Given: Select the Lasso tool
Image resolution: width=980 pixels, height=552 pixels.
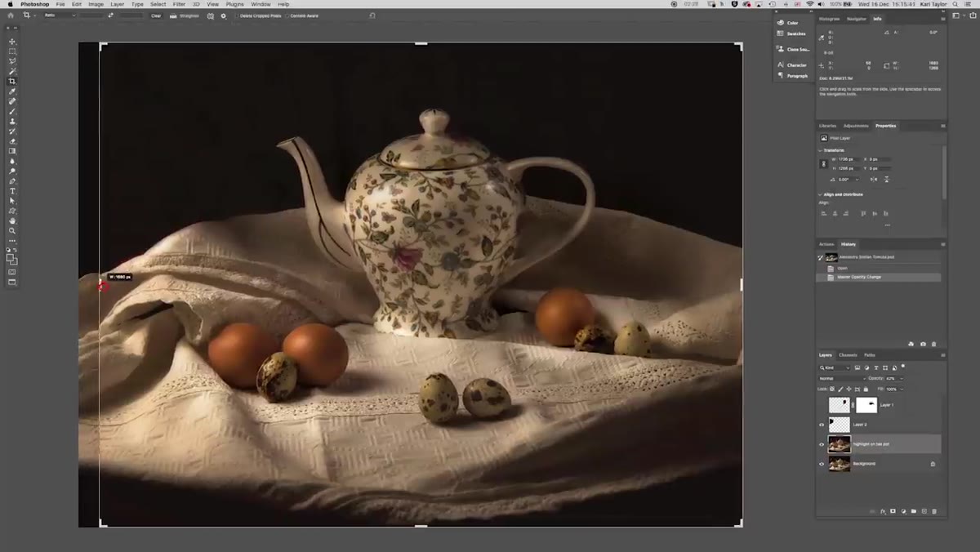Looking at the screenshot, I should [12, 61].
